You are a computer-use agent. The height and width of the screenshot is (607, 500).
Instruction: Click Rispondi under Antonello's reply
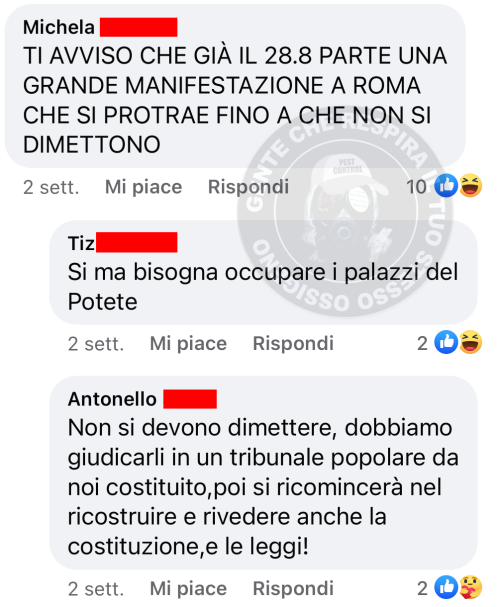[x=293, y=589]
